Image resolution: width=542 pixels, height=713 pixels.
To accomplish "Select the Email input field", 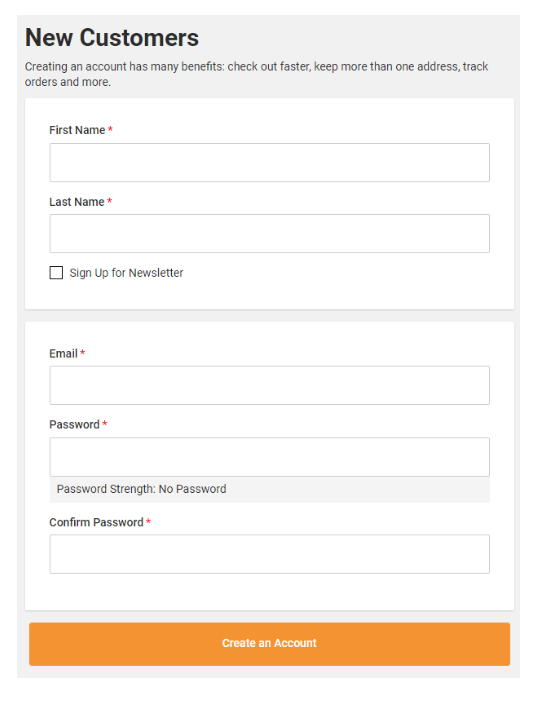I will pos(270,385).
